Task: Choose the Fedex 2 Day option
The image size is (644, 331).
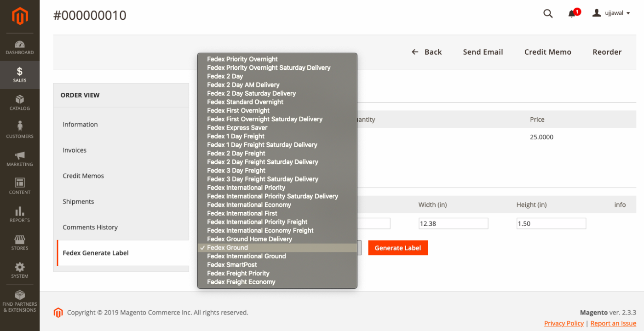Action: click(x=277, y=76)
